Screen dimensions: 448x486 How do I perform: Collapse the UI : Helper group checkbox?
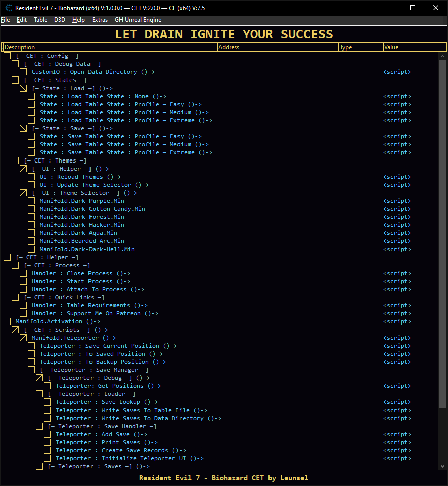(23, 169)
